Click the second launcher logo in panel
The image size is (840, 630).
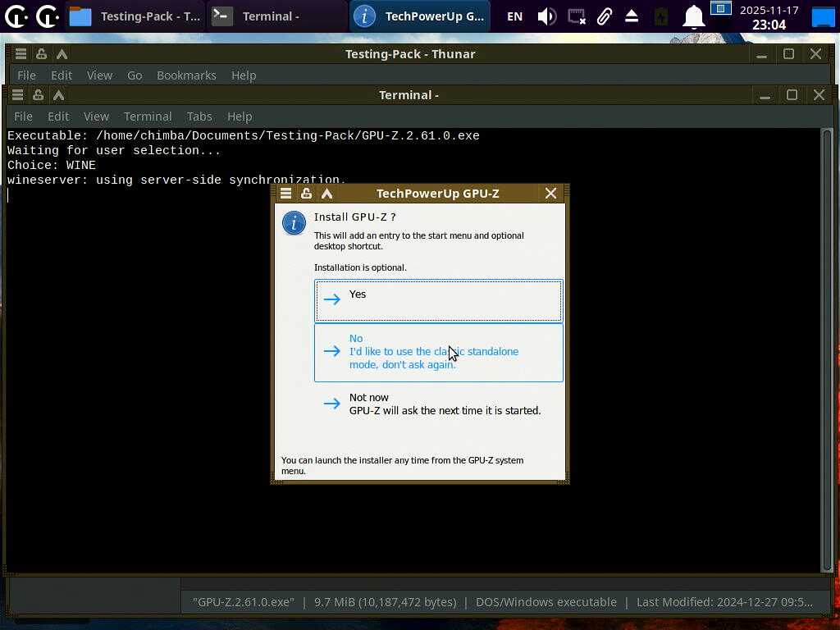pyautogui.click(x=47, y=16)
